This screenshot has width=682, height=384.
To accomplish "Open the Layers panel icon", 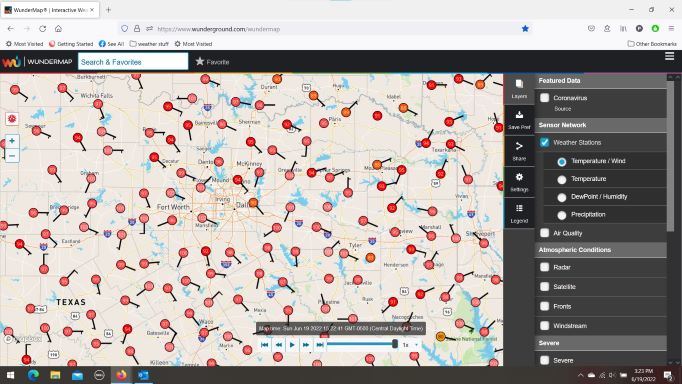I will pyautogui.click(x=519, y=88).
